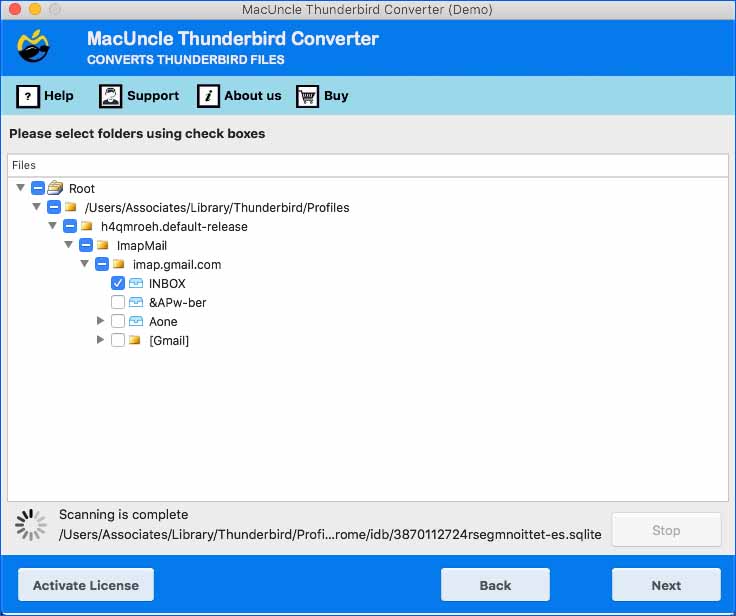The height and width of the screenshot is (616, 736).
Task: Open the Support menu item
Action: [152, 96]
